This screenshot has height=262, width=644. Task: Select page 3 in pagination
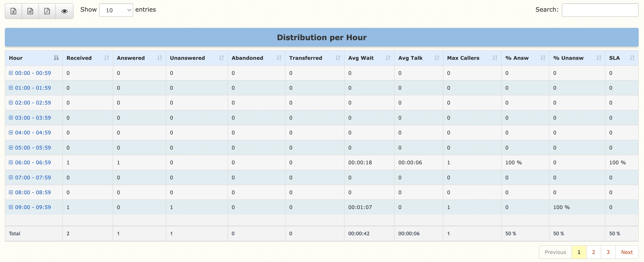[x=608, y=252]
